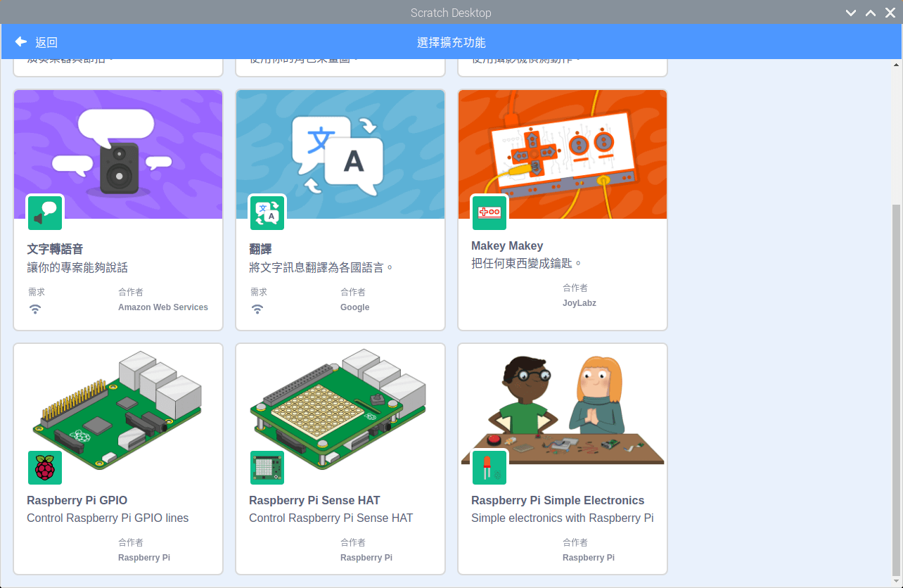Click the text Simple electronics with Raspberry Pi
Image resolution: width=903 pixels, height=588 pixels.
pyautogui.click(x=563, y=518)
